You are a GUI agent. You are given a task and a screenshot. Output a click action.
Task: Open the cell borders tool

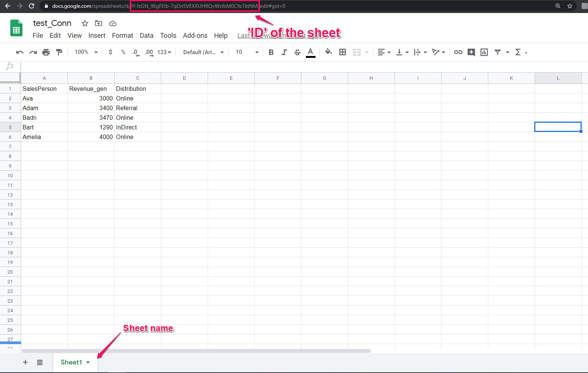pyautogui.click(x=343, y=52)
